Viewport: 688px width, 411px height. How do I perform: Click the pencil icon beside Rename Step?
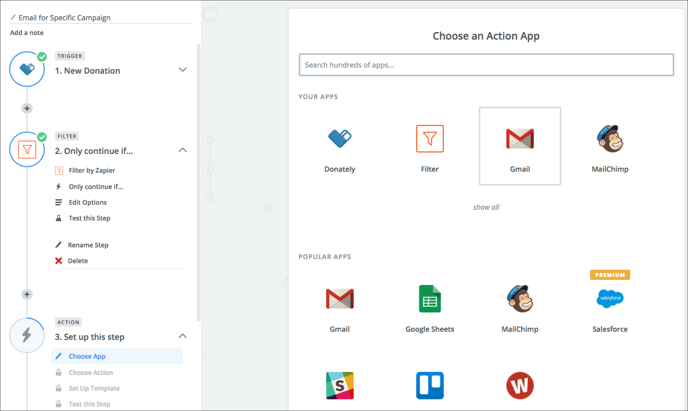pos(58,245)
